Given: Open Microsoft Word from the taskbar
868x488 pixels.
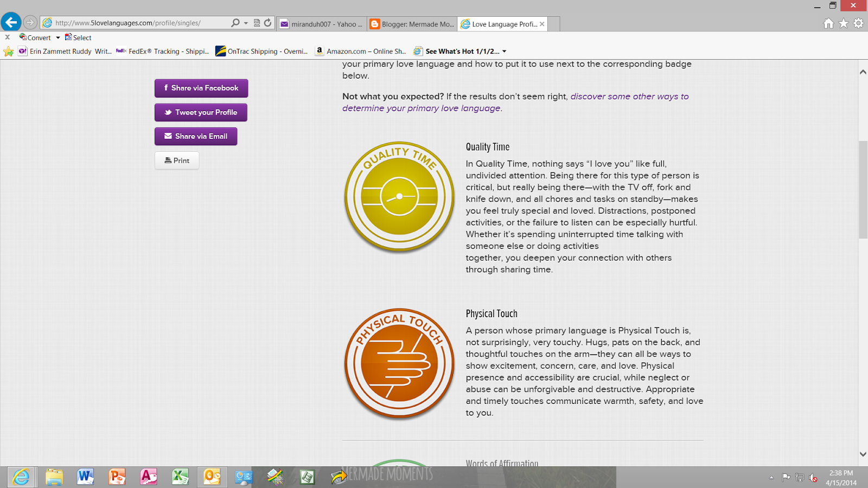Looking at the screenshot, I should tap(85, 477).
